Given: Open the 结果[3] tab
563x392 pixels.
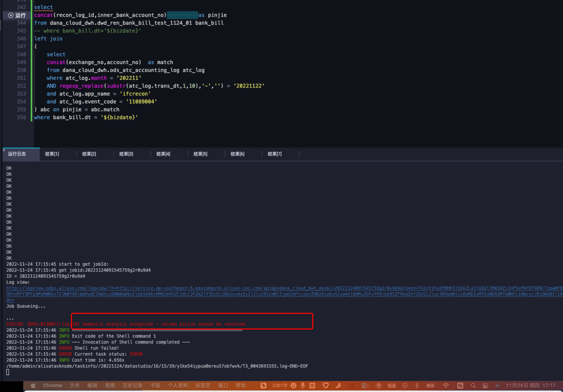Looking at the screenshot, I should 126,154.
